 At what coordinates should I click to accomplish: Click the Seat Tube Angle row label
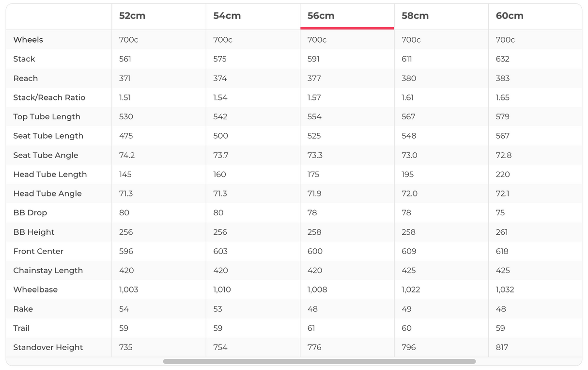[x=46, y=155]
